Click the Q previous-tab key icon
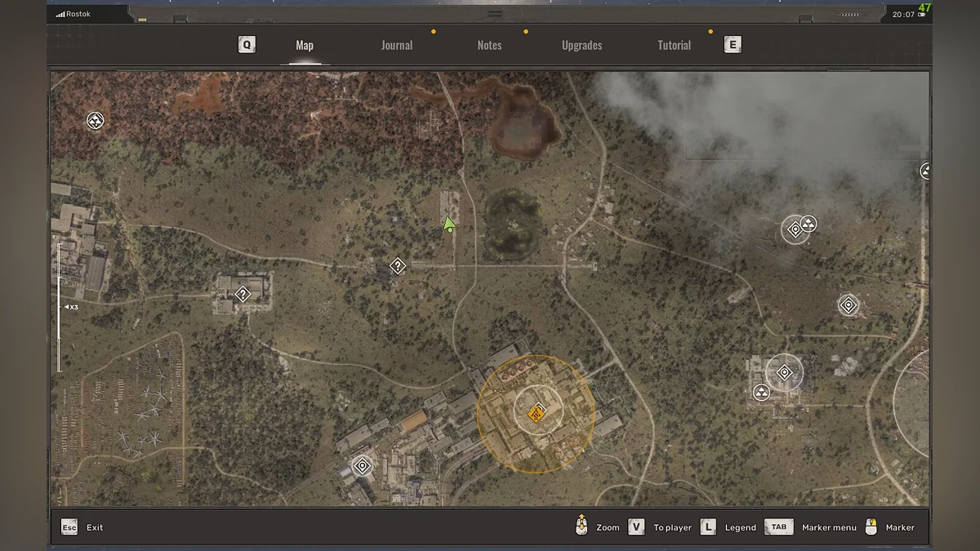The height and width of the screenshot is (551, 980). (247, 45)
